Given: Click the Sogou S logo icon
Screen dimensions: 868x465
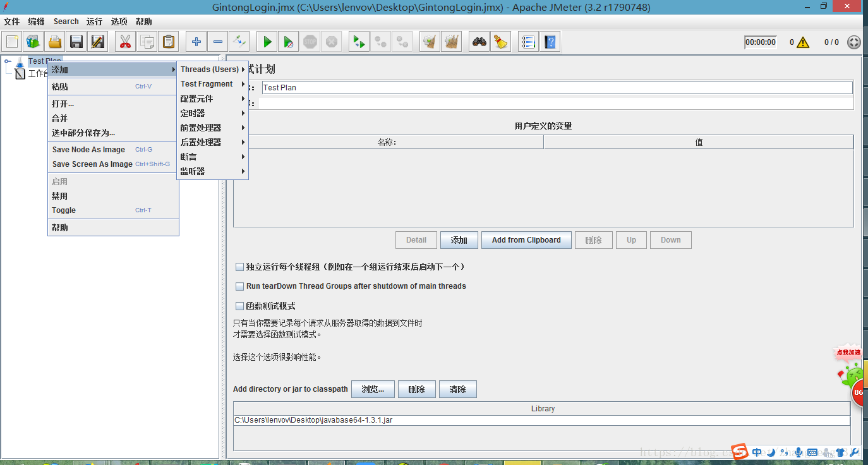Looking at the screenshot, I should (740, 452).
